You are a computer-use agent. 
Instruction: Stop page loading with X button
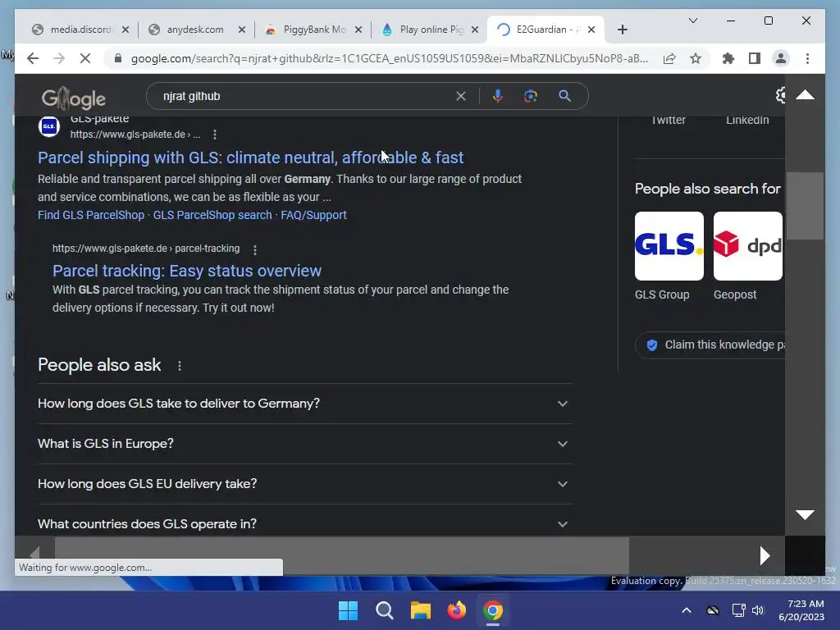[x=85, y=58]
